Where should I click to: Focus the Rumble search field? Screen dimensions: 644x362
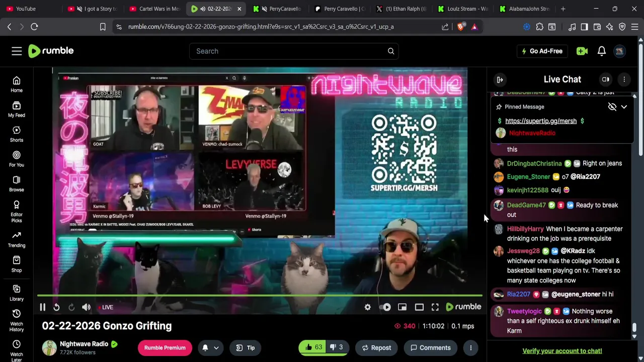[x=288, y=51]
